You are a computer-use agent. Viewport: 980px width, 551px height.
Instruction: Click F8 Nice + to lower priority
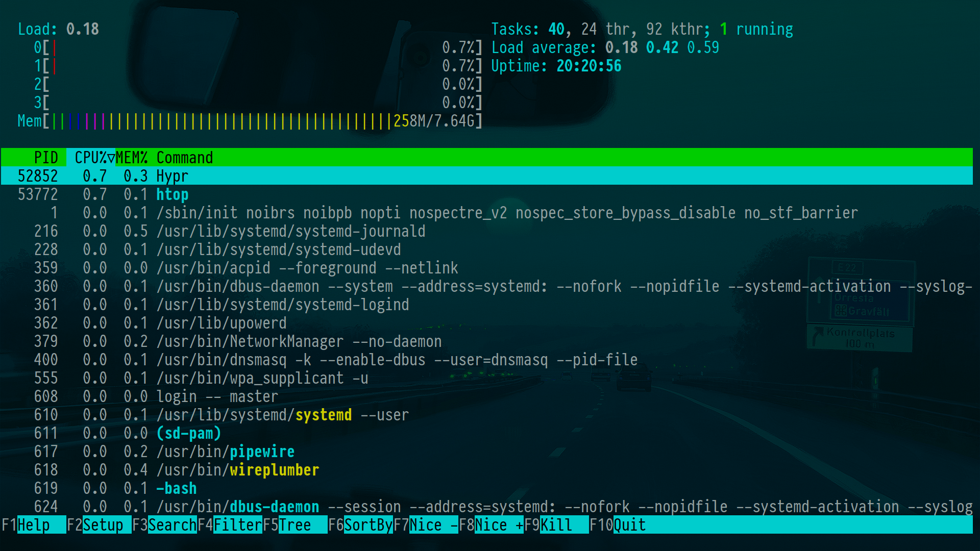pyautogui.click(x=491, y=524)
